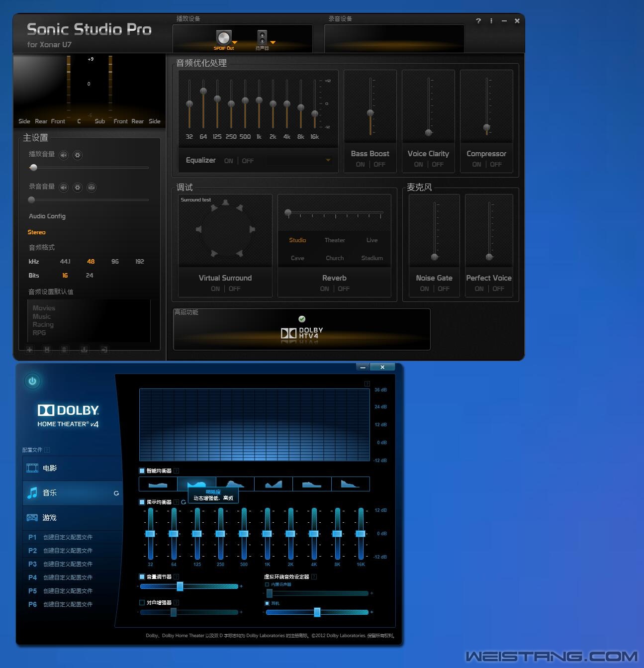Choose the Cave reverb mode
The width and height of the screenshot is (644, 668).
[297, 258]
